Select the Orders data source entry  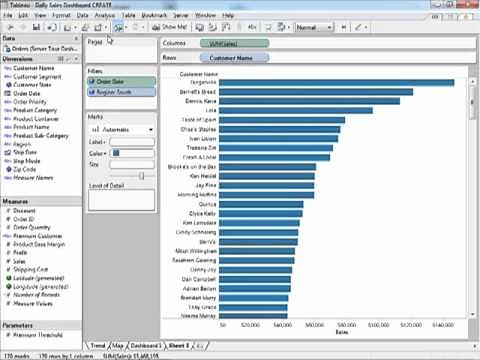pos(41,49)
